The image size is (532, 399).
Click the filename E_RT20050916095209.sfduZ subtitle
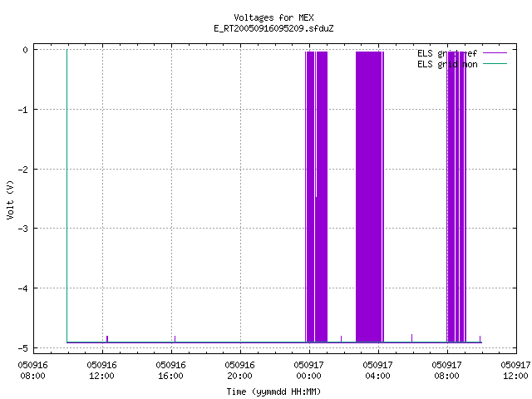pyautogui.click(x=273, y=28)
